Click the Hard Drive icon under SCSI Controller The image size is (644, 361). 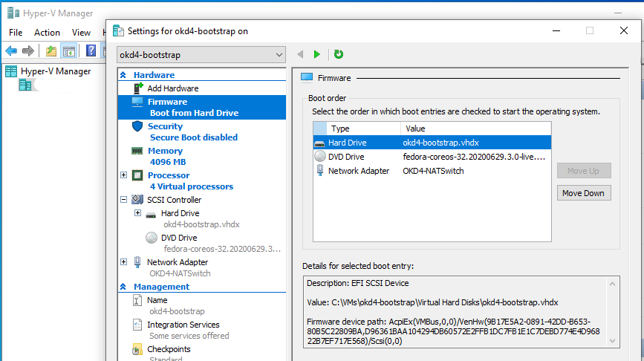pyautogui.click(x=151, y=215)
